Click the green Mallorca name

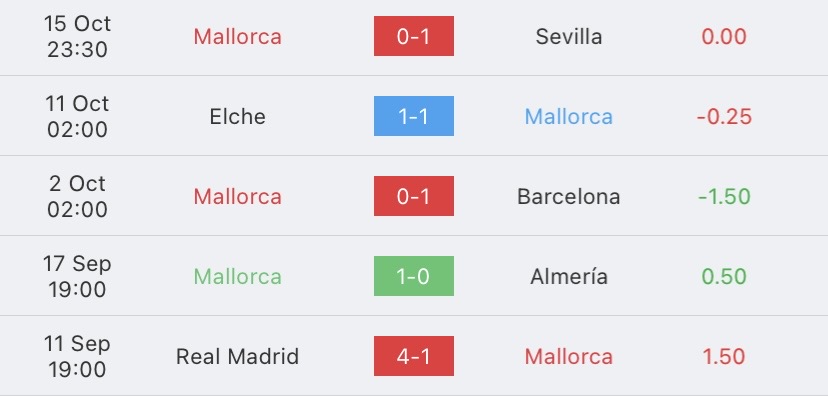pos(238,277)
